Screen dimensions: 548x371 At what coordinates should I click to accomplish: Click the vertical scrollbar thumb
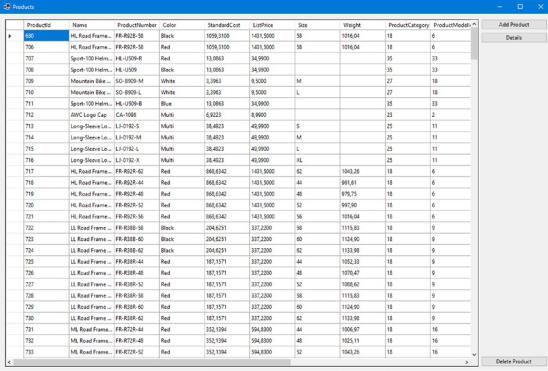(x=474, y=44)
